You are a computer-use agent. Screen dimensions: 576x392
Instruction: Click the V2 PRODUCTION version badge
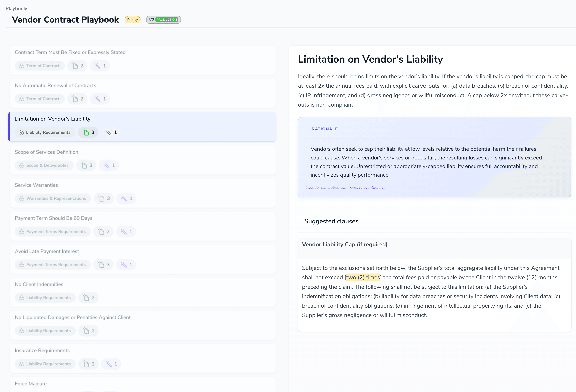pyautogui.click(x=163, y=20)
